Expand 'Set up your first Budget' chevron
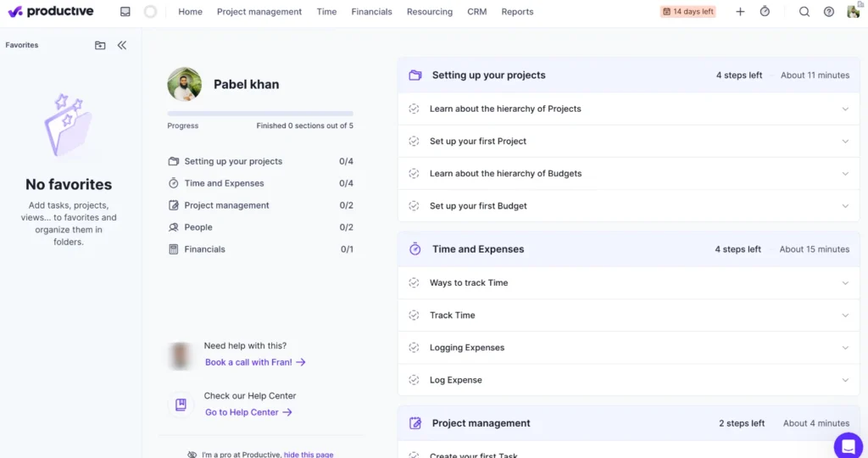This screenshot has width=868, height=458. pos(845,206)
